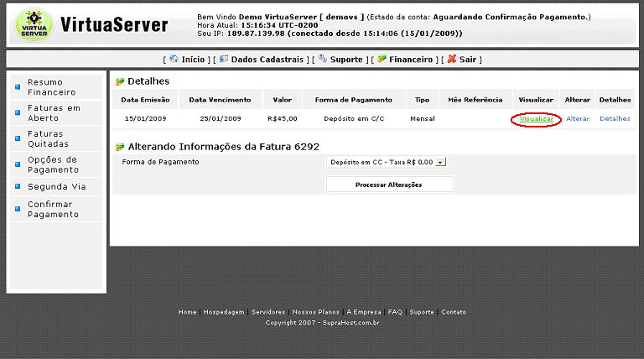Click the footer Servidores link
Screen dimensions: 644x359
click(268, 312)
